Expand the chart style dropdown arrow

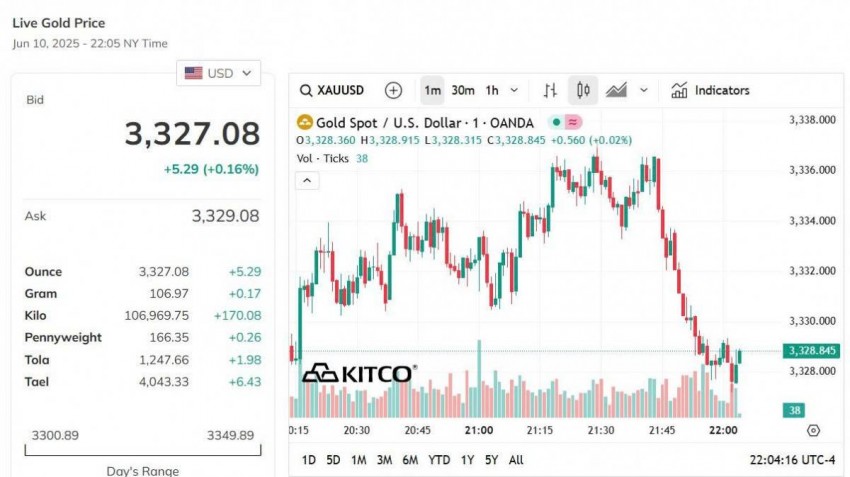(644, 90)
